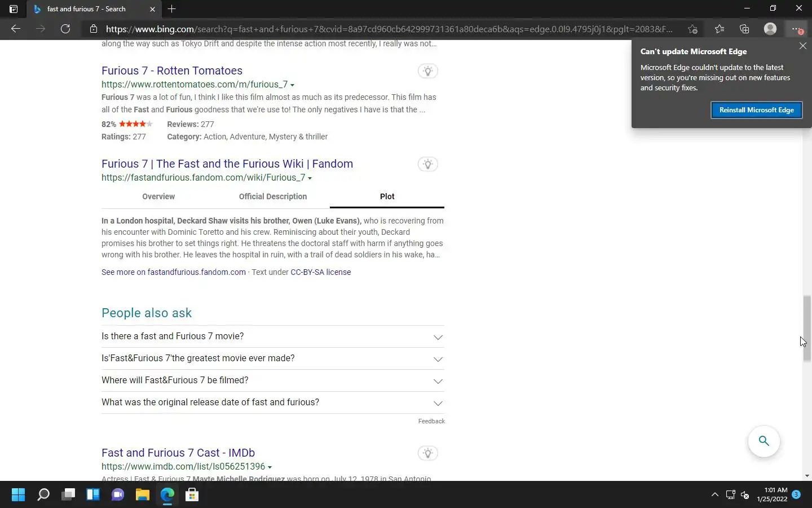
Task: Open the Fast and the Furious Wiki result
Action: [227, 164]
